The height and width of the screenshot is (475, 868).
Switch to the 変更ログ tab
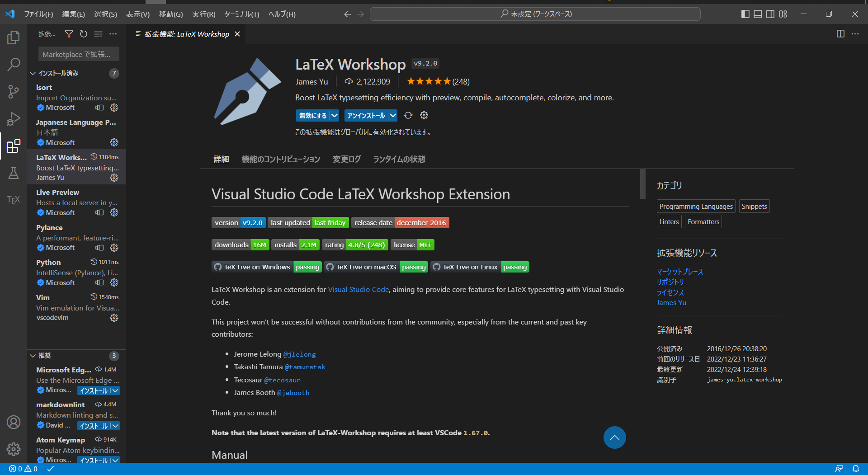pos(346,159)
